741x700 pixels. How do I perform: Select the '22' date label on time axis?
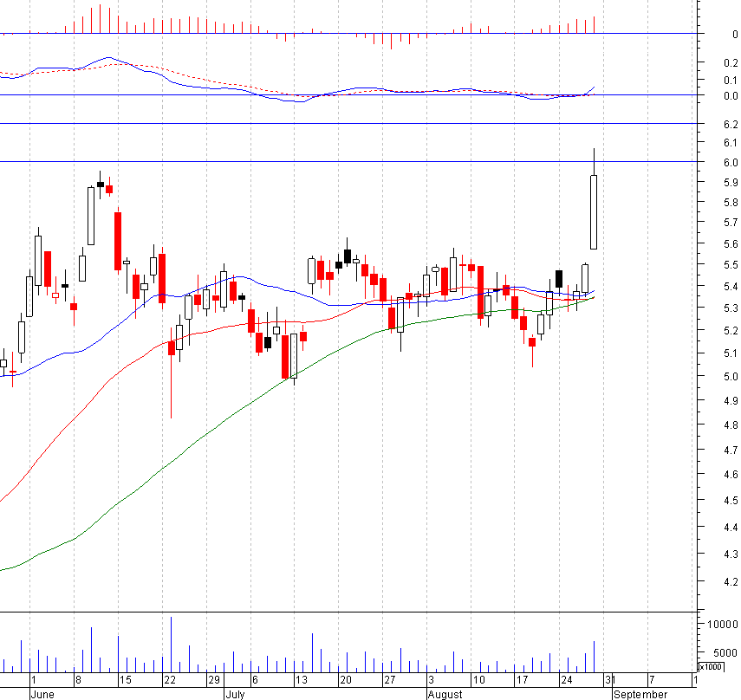[170, 680]
